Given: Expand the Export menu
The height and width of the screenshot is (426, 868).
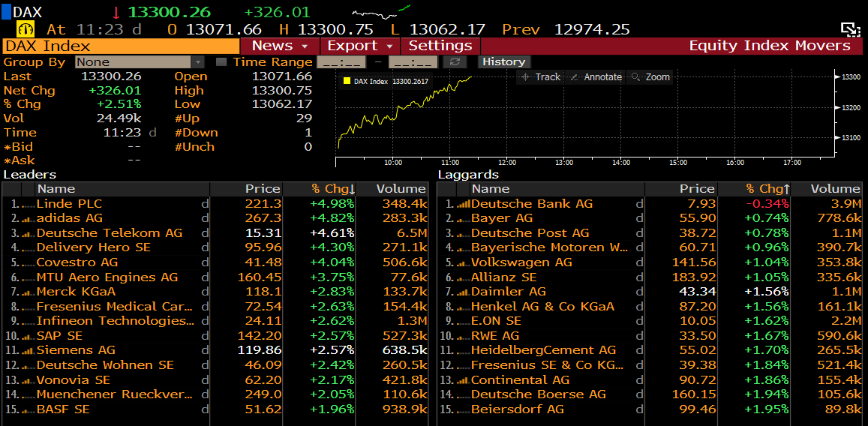Looking at the screenshot, I should (x=359, y=46).
